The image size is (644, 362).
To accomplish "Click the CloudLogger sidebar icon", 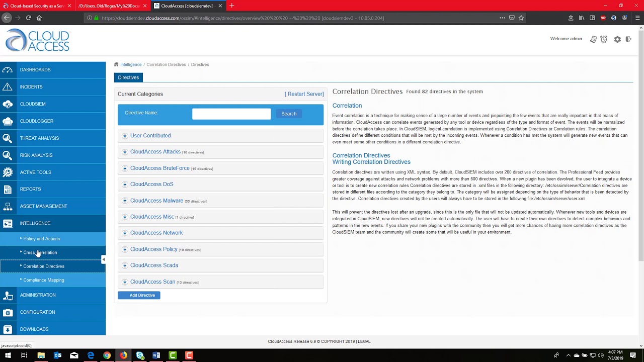I will tap(8, 121).
